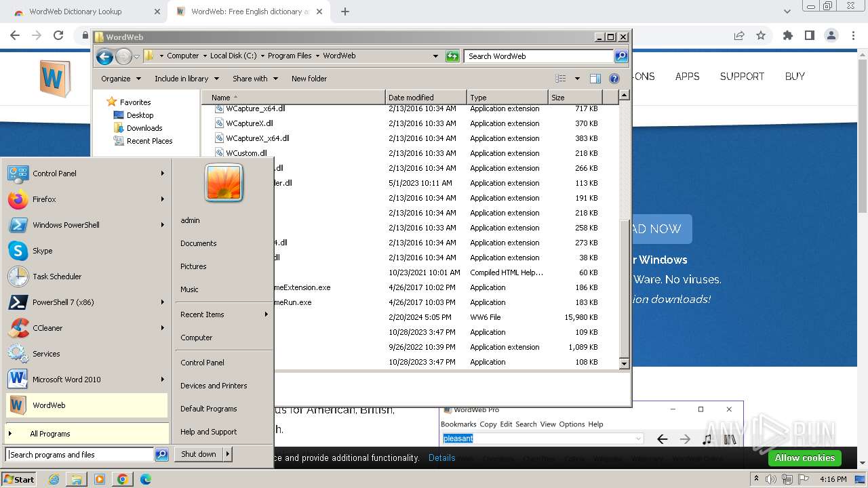Click the Explorer search magnifier icon

[620, 56]
